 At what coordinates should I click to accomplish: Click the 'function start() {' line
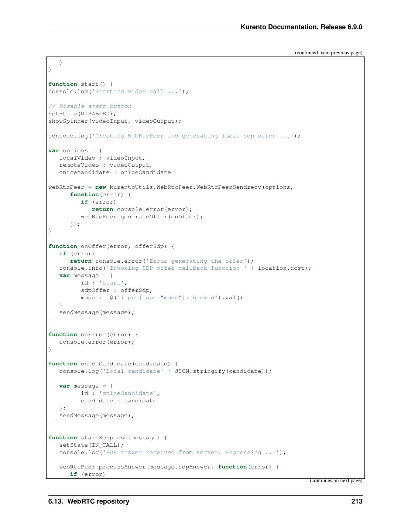[x=81, y=84]
